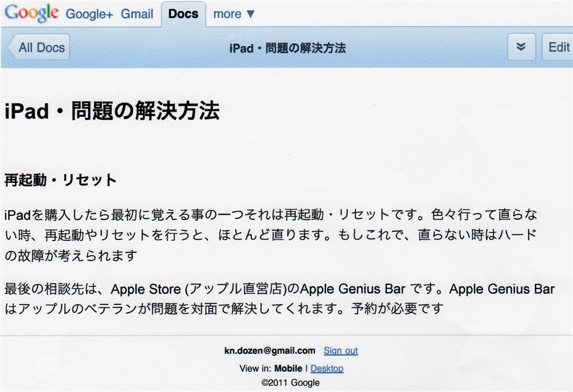573x392 pixels.
Task: Open the Google+ link
Action: tap(90, 14)
